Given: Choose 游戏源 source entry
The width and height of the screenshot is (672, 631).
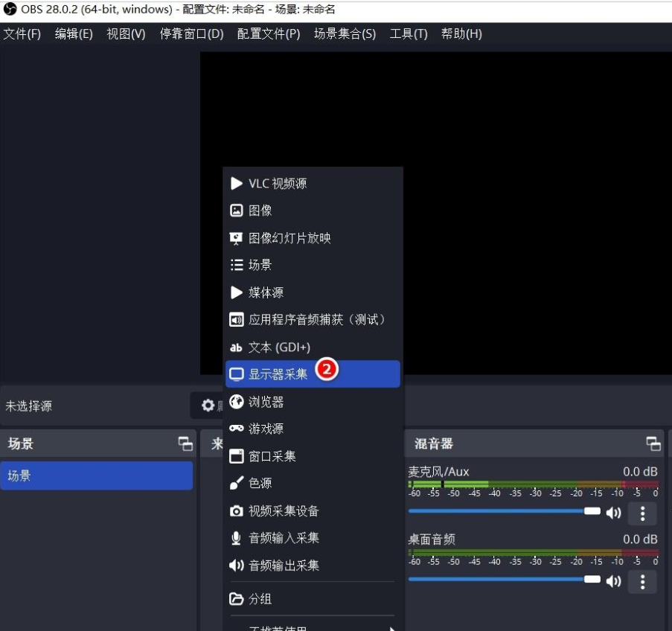Looking at the screenshot, I should [313, 429].
